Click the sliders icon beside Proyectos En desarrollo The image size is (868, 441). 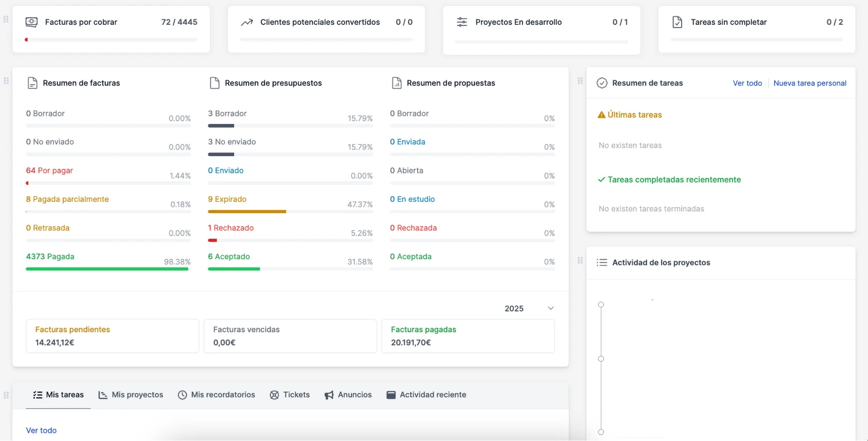click(x=462, y=22)
